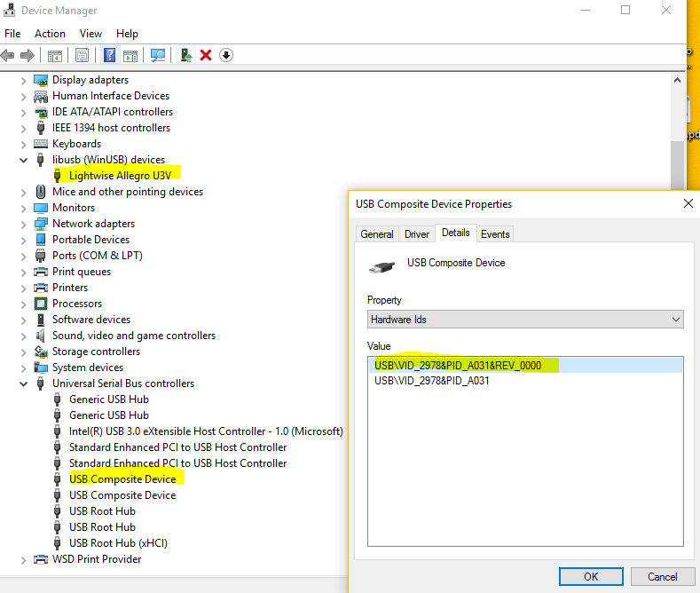This screenshot has height=593, width=700.
Task: Click the Network adapters category icon
Action: click(x=41, y=224)
